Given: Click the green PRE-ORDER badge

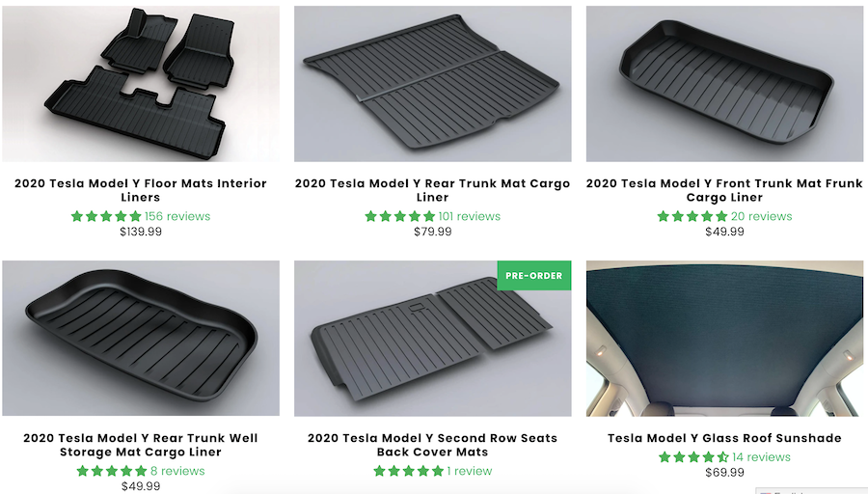Looking at the screenshot, I should click(534, 275).
